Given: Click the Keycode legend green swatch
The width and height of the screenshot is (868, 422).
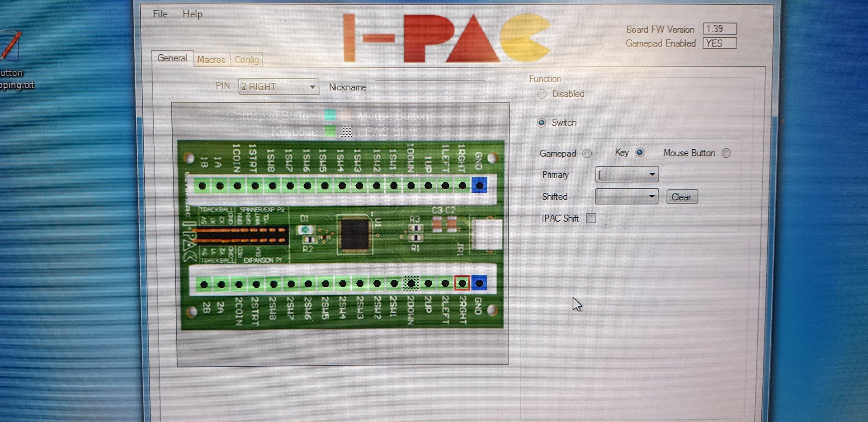Looking at the screenshot, I should [x=330, y=131].
